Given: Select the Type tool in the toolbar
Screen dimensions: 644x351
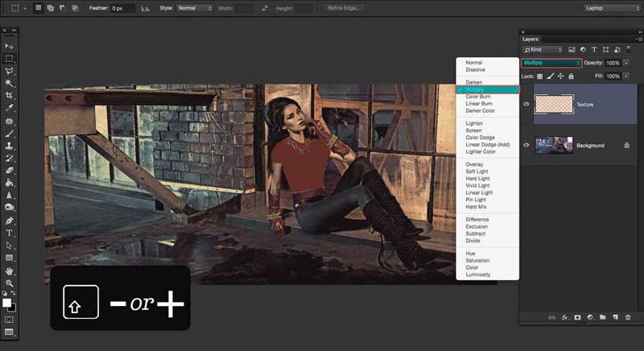Looking at the screenshot, I should [x=9, y=233].
